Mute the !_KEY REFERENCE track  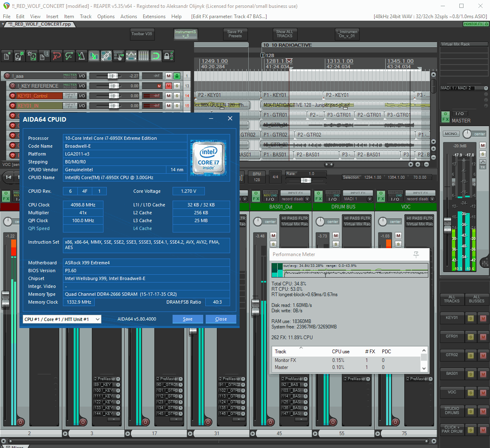pos(168,86)
